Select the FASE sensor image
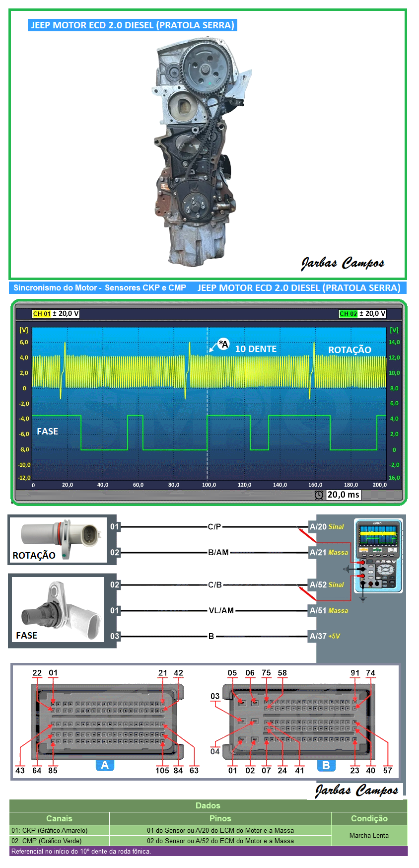Image resolution: width=419 pixels, height=868 pixels. [x=58, y=610]
